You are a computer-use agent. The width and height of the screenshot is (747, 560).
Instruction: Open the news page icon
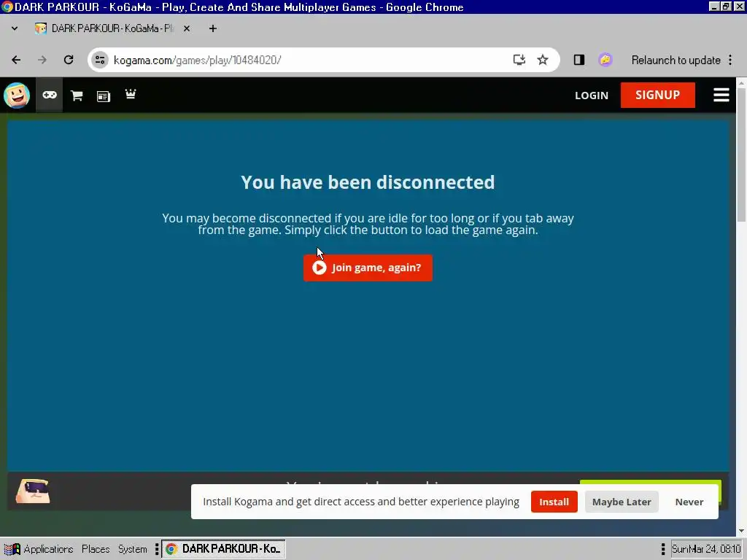(104, 96)
